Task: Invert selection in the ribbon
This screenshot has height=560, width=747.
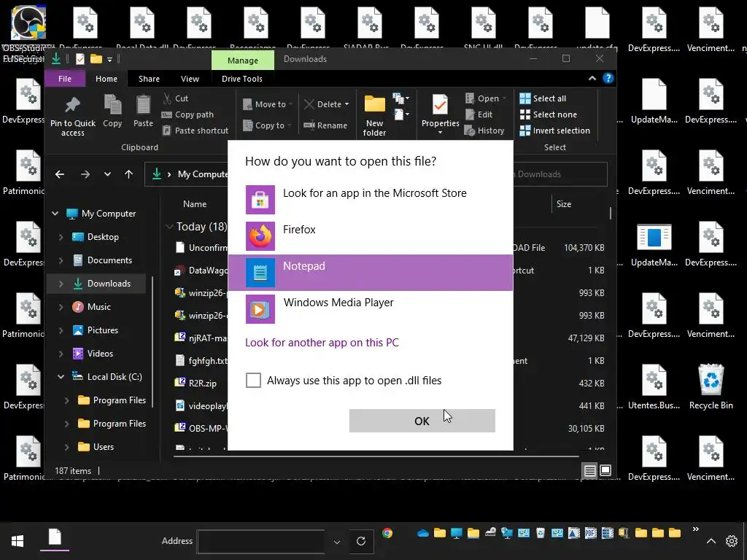Action: (x=555, y=131)
